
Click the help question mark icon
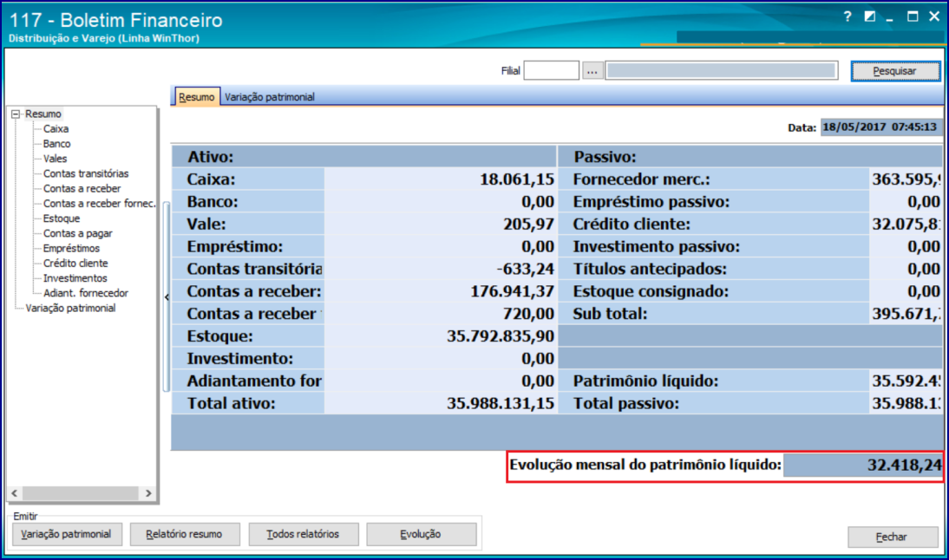[x=848, y=17]
